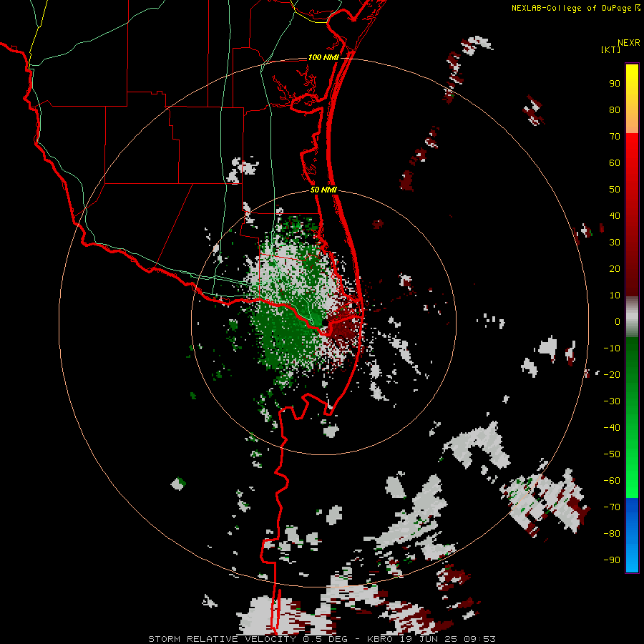Click the -30 scale value
Screen dimensions: 644x644
[x=612, y=401]
